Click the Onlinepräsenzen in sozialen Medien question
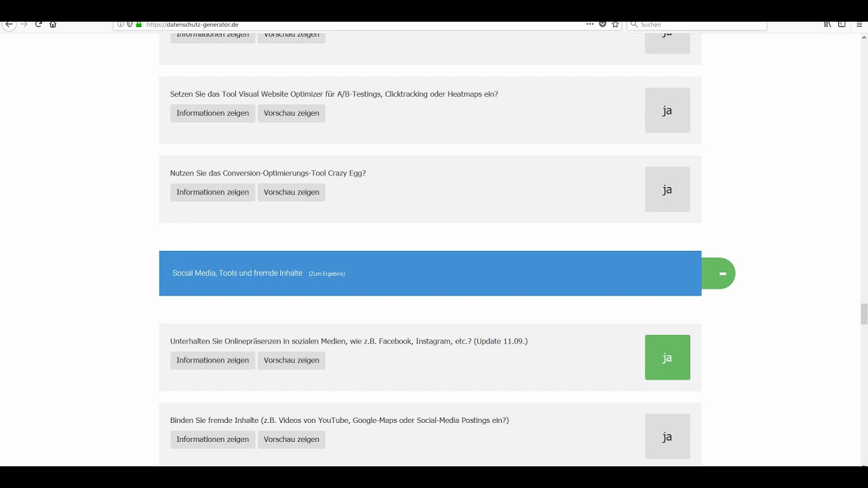 [x=349, y=342]
